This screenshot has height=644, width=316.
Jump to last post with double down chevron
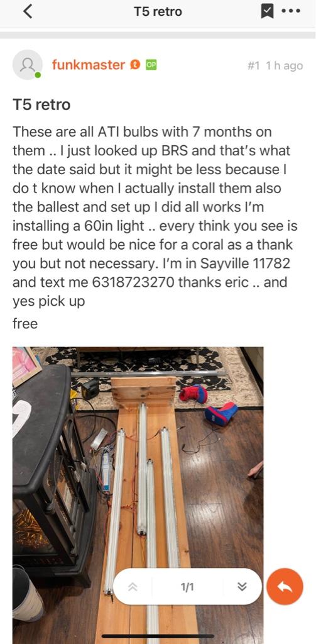point(242,587)
